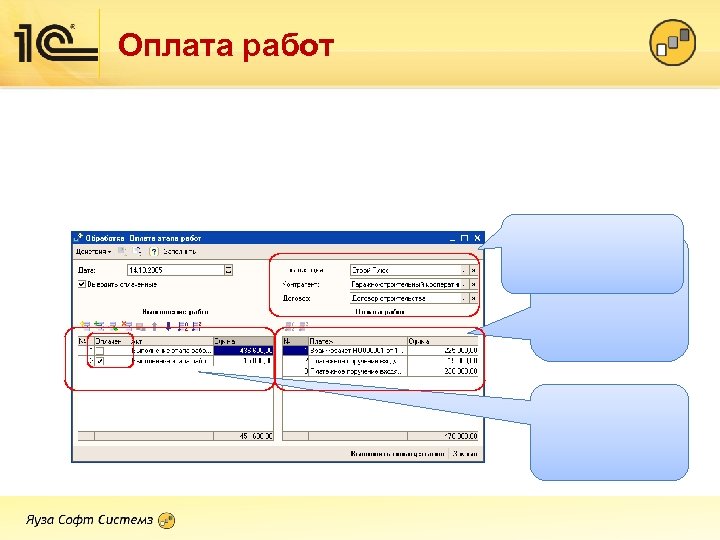Screen dimensions: 720x540
Task: Click the Сумма header in payments table
Action: (443, 341)
